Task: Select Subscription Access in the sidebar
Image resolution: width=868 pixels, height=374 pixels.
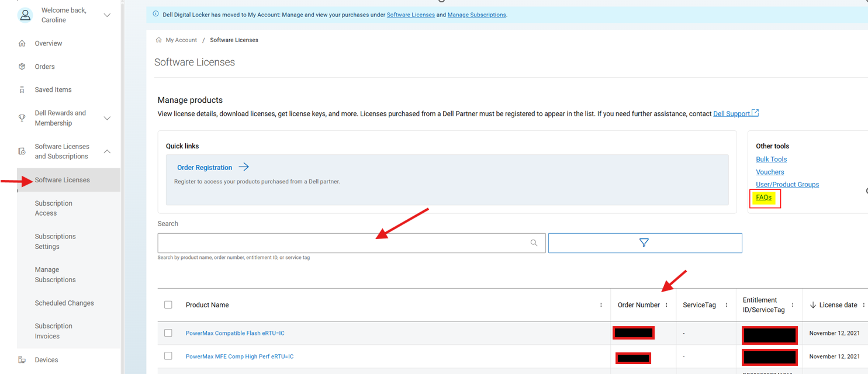Action: coord(53,208)
